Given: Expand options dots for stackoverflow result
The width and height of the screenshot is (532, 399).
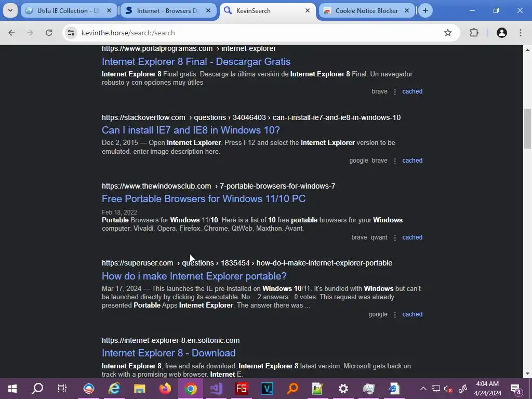Looking at the screenshot, I should coord(395,161).
